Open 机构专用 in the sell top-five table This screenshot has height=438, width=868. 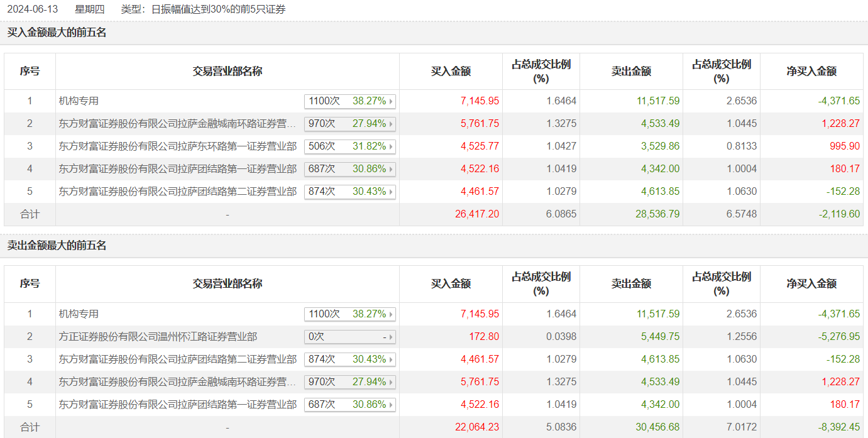click(x=79, y=314)
